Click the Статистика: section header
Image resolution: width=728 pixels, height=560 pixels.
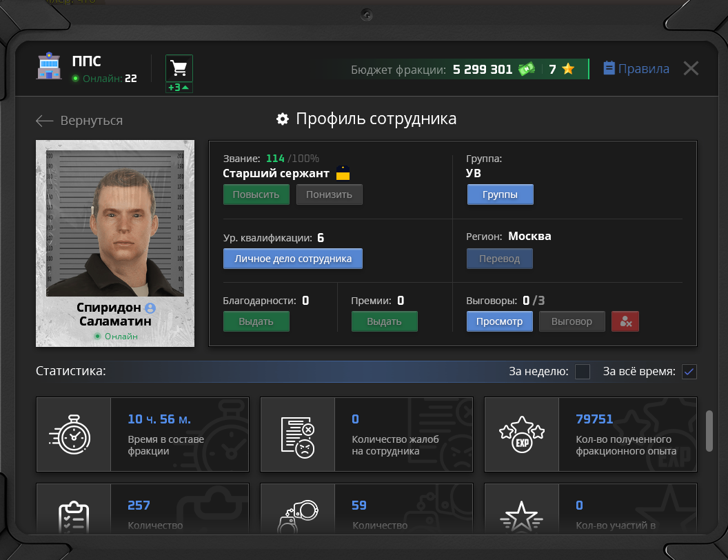point(70,372)
